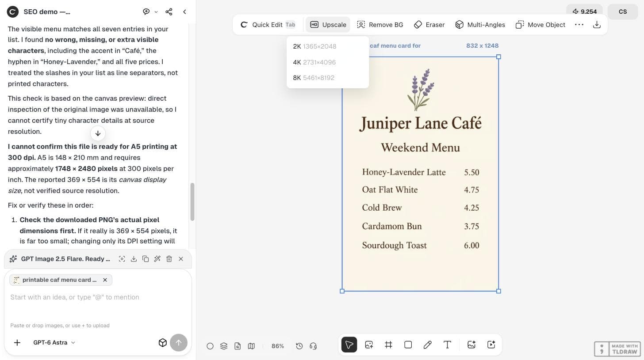Click the page search icon
The image size is (644, 360).
click(238, 346)
